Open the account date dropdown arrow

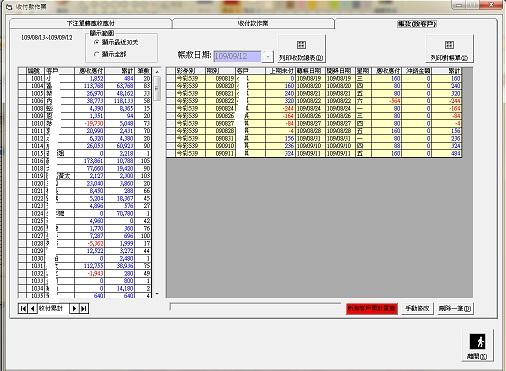pyautogui.click(x=267, y=56)
